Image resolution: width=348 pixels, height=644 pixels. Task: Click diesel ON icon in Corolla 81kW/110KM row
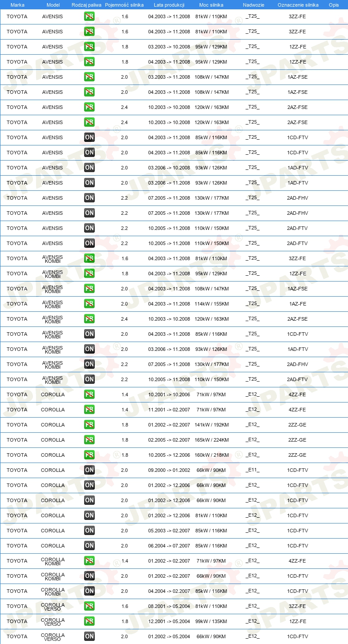[89, 515]
